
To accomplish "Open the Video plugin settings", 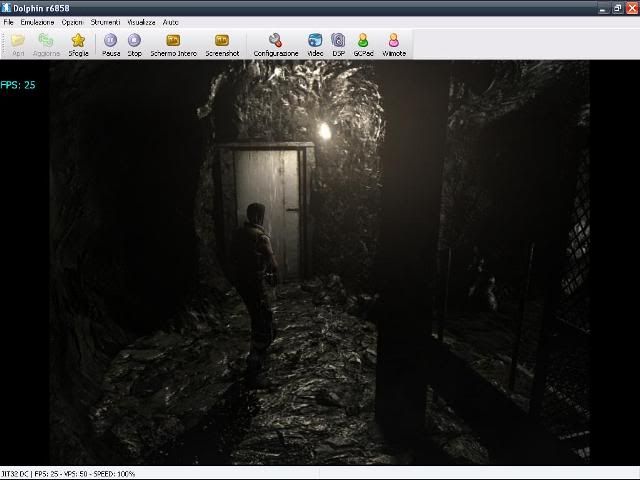I will click(x=315, y=42).
